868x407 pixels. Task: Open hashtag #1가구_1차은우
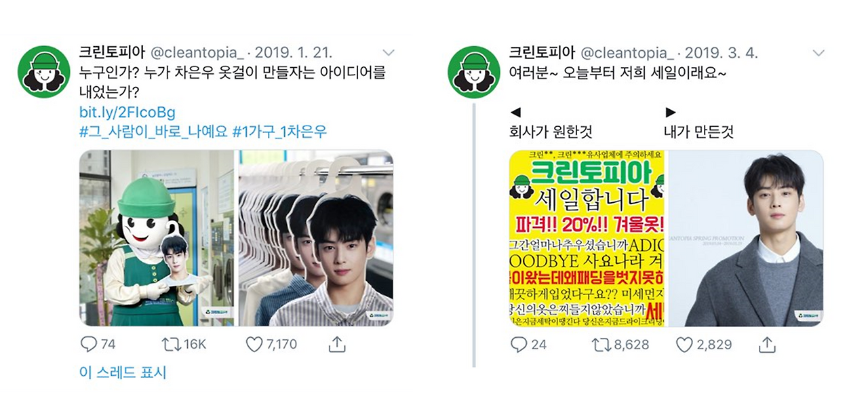[280, 131]
